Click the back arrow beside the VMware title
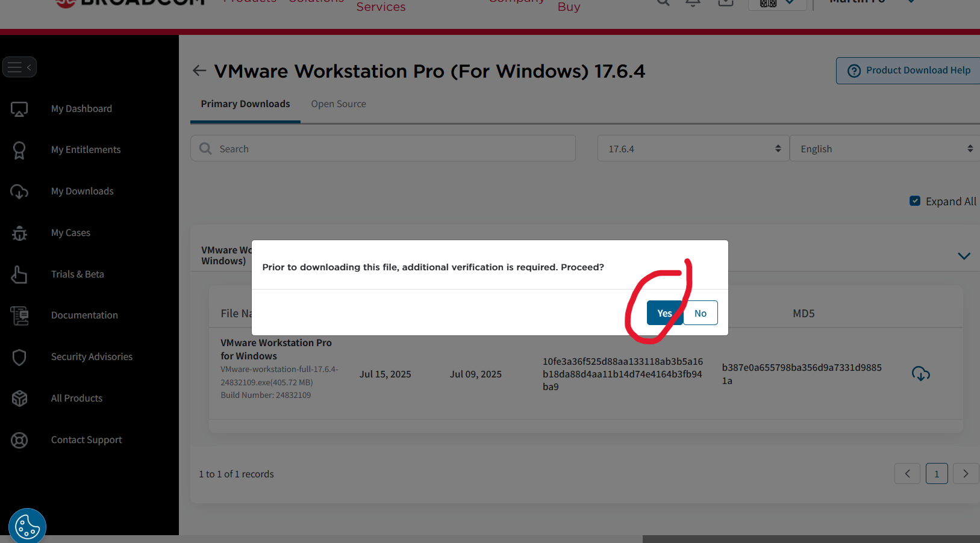The image size is (980, 543). [199, 71]
